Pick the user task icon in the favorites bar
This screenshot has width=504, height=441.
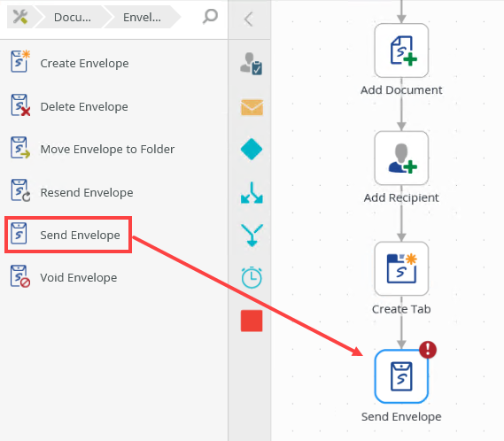[252, 64]
